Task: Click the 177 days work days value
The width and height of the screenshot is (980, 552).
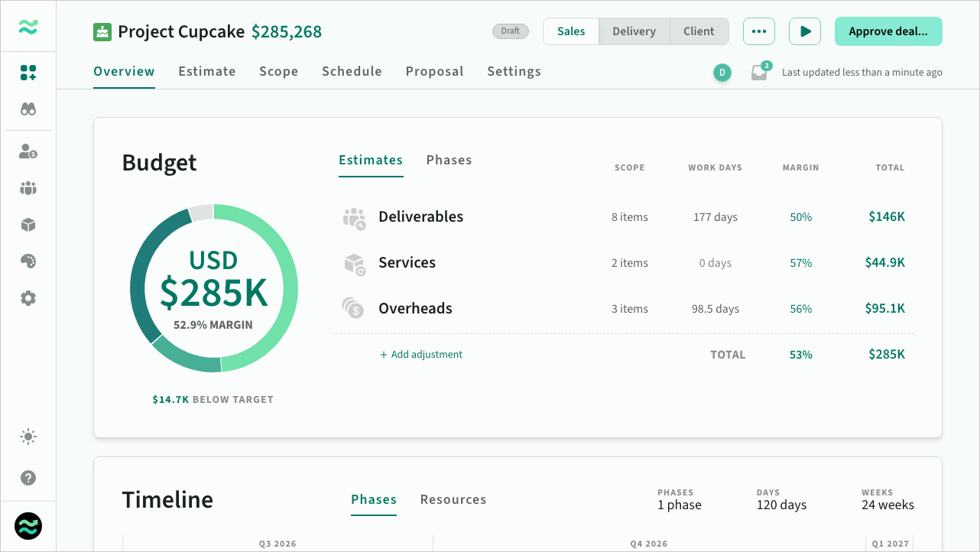Action: tap(716, 217)
